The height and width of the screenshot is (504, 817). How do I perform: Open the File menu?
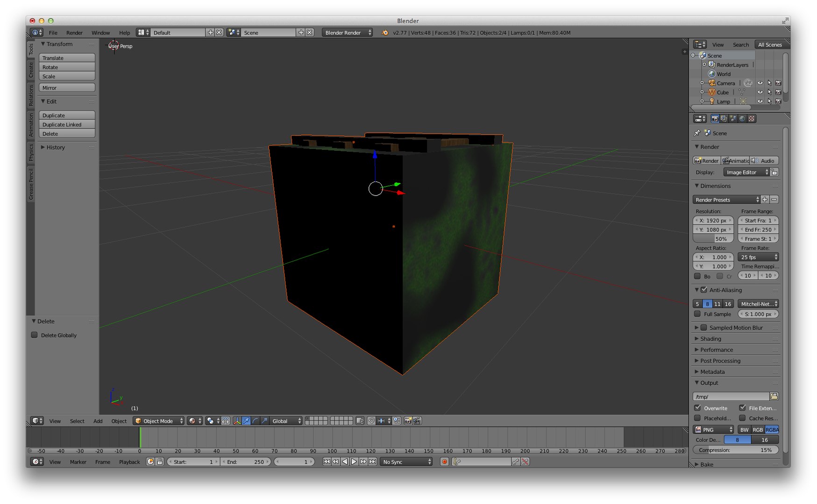coord(53,32)
